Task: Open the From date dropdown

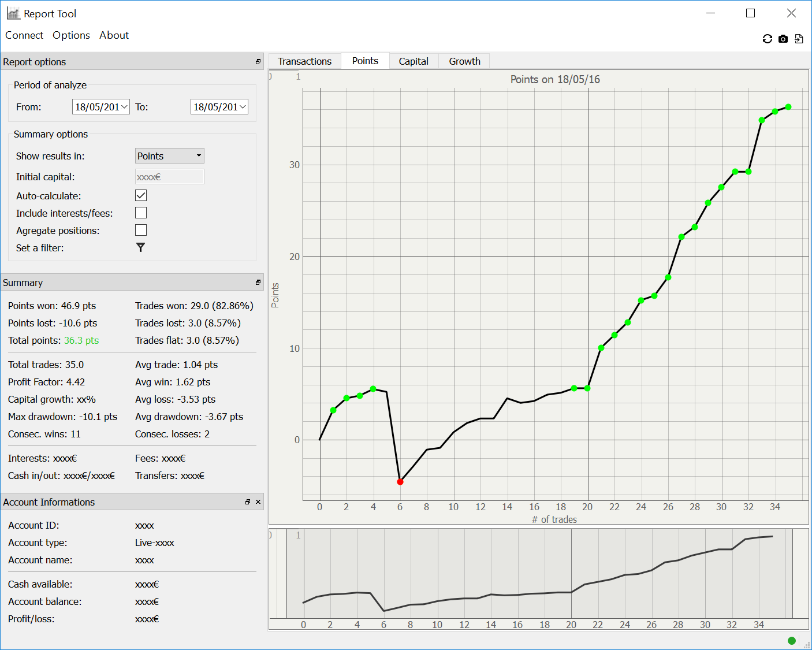Action: coord(125,107)
